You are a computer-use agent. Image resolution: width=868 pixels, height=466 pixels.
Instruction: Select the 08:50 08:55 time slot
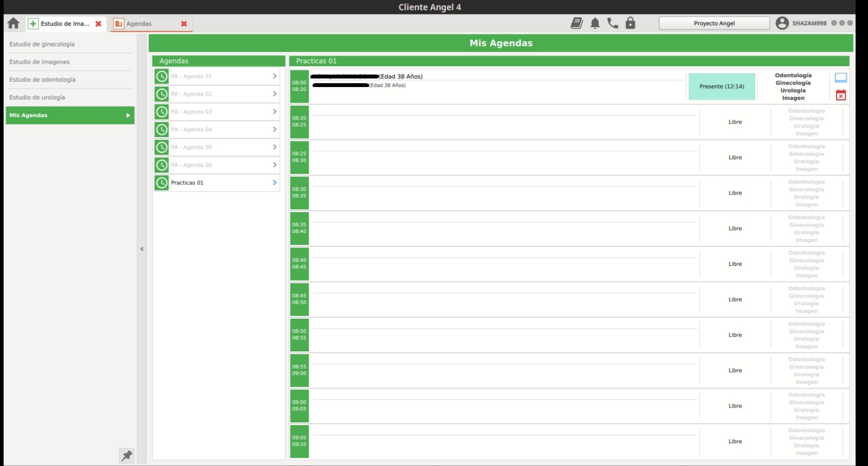click(299, 335)
